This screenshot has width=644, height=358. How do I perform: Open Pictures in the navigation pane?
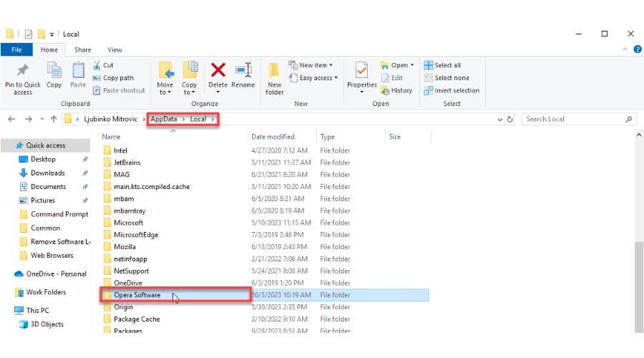click(x=43, y=200)
